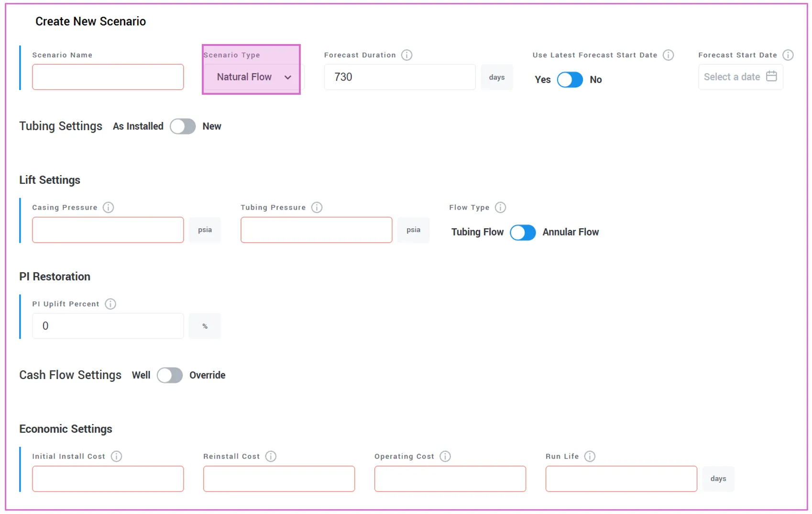Toggle Tubing Settings As Installed/New switch
The image size is (812, 514).
183,126
